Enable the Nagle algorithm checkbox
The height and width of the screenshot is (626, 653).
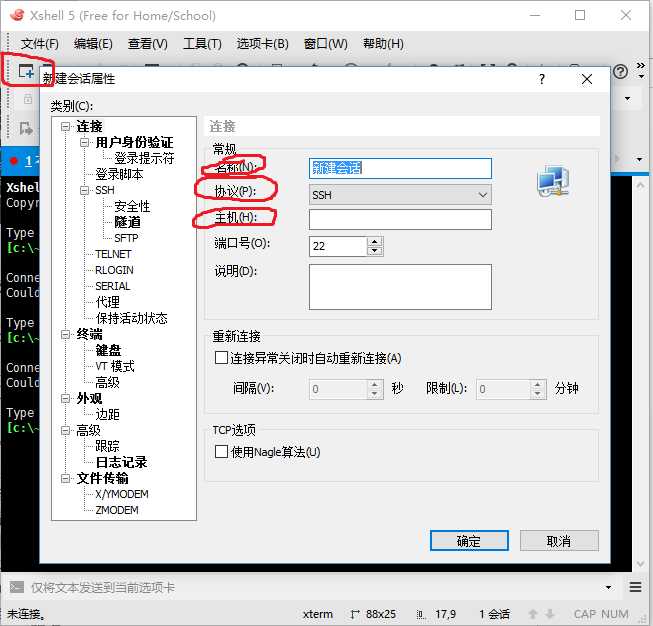pyautogui.click(x=221, y=451)
